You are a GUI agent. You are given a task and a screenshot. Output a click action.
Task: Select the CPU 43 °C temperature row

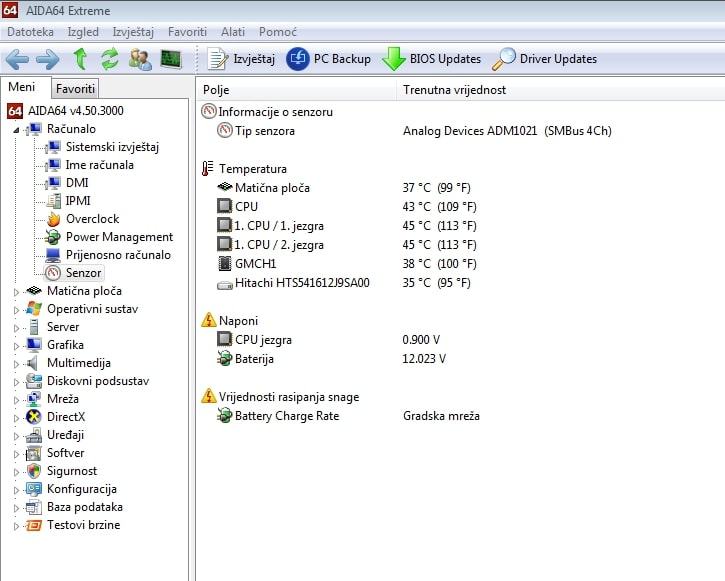(347, 207)
